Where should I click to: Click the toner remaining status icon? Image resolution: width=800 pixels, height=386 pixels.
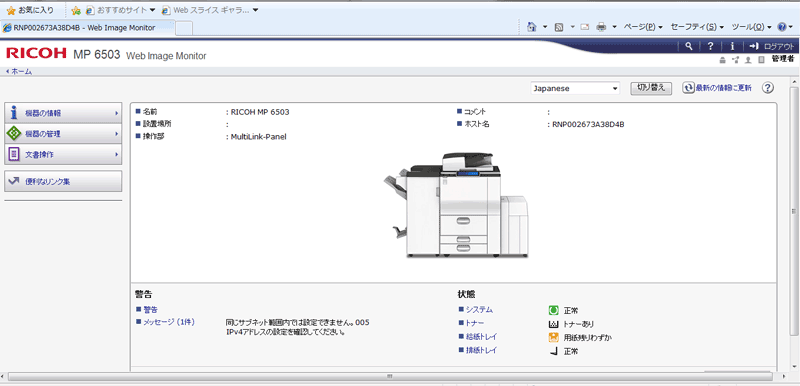click(554, 324)
